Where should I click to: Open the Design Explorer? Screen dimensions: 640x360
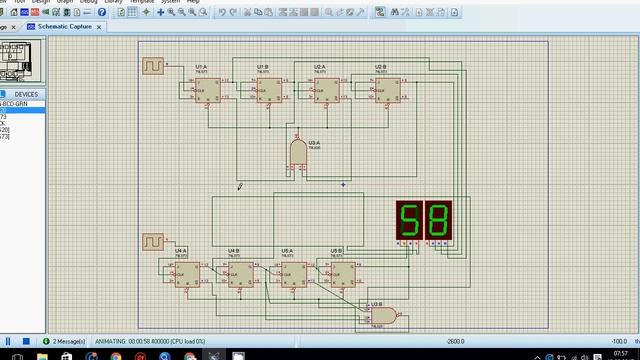pos(67,12)
